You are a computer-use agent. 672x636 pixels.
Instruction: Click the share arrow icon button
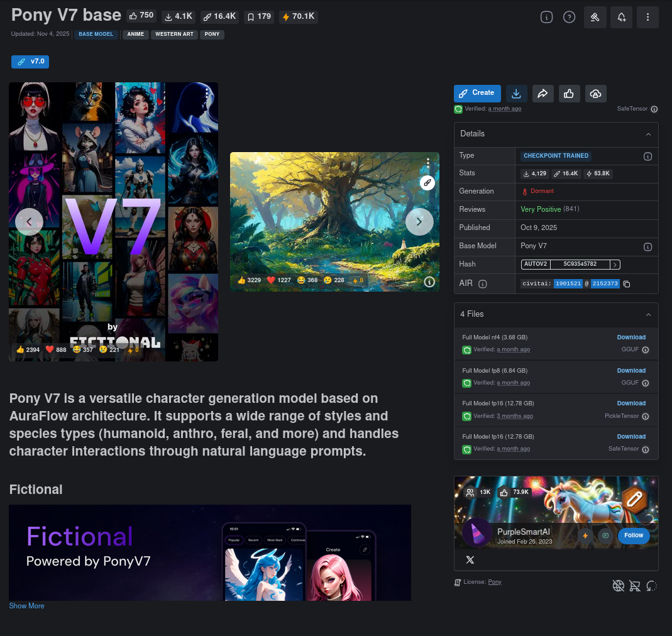pos(543,94)
